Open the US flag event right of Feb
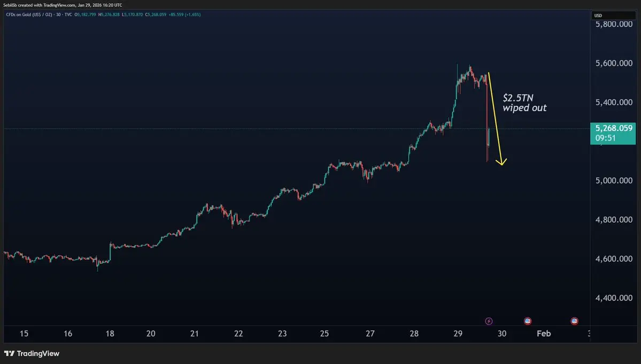 pyautogui.click(x=574, y=321)
